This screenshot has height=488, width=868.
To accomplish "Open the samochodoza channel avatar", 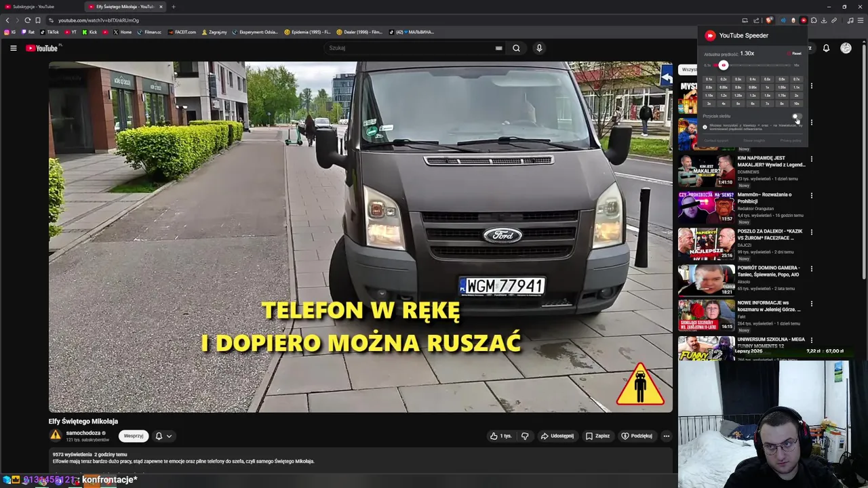I will (x=56, y=436).
